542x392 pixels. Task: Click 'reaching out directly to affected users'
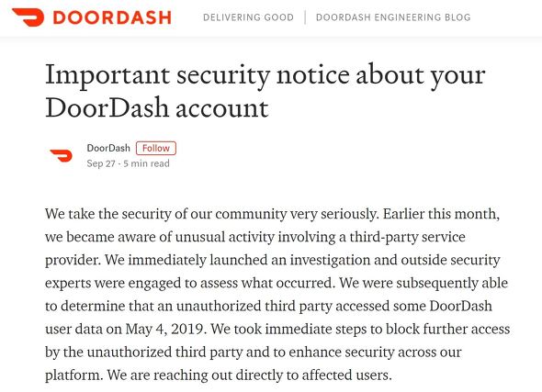point(272,375)
